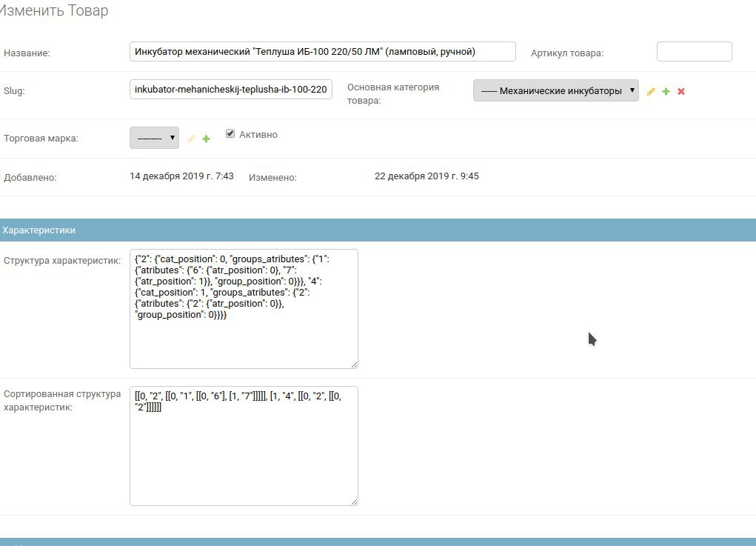Click into the Название input field

(323, 52)
